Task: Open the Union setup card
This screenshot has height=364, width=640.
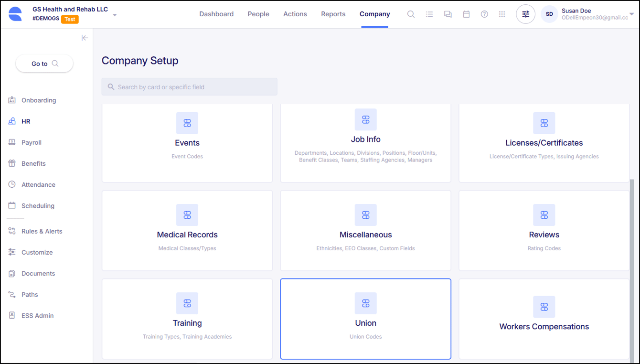Action: pos(365,319)
